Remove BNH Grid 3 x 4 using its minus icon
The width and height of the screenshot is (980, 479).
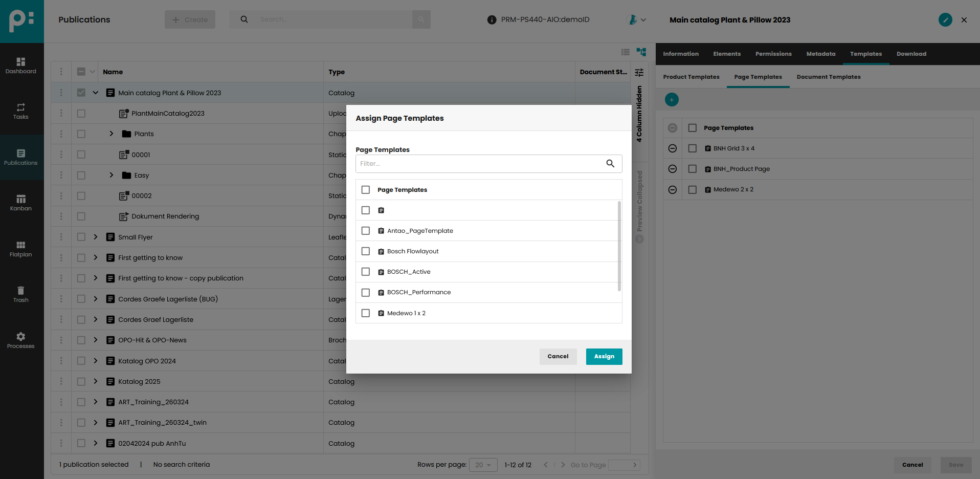[672, 148]
